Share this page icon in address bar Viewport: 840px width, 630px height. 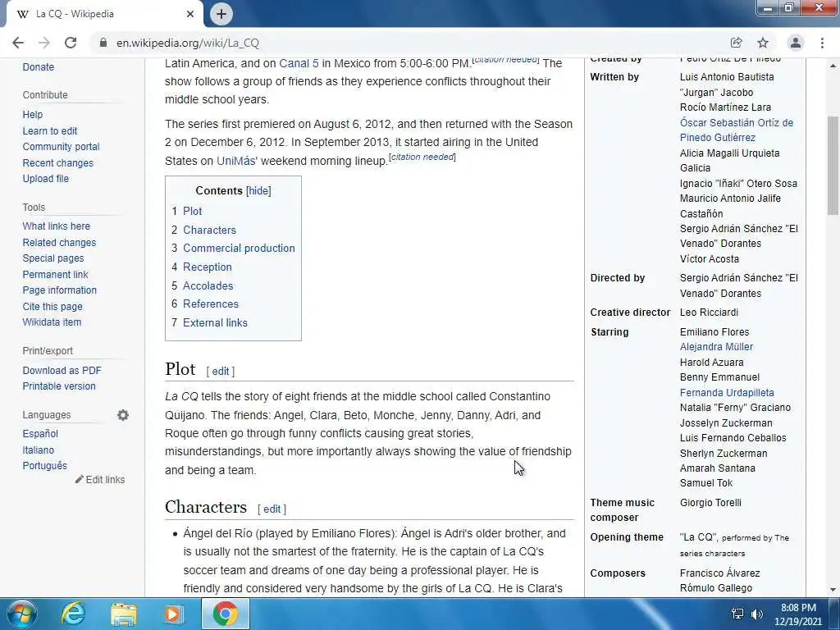tap(737, 43)
